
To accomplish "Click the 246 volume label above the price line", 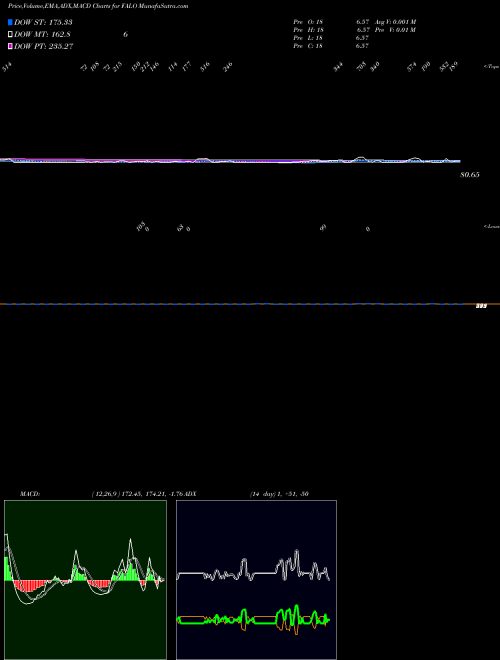I will pyautogui.click(x=228, y=67).
